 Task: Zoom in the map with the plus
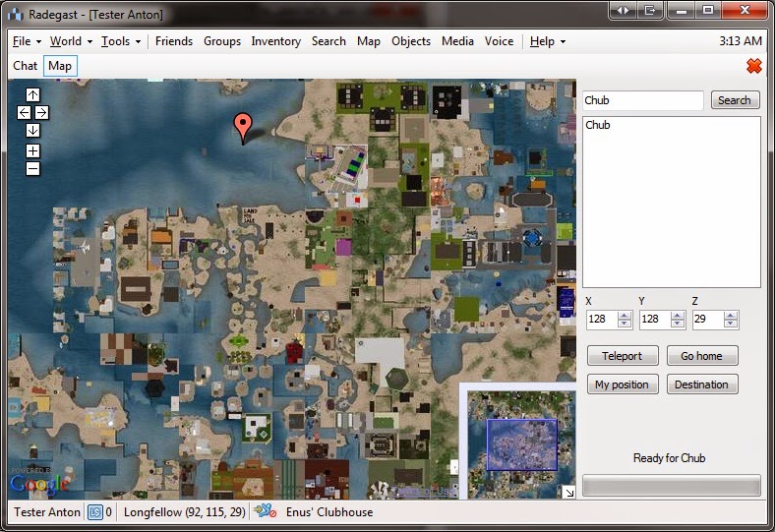point(32,150)
